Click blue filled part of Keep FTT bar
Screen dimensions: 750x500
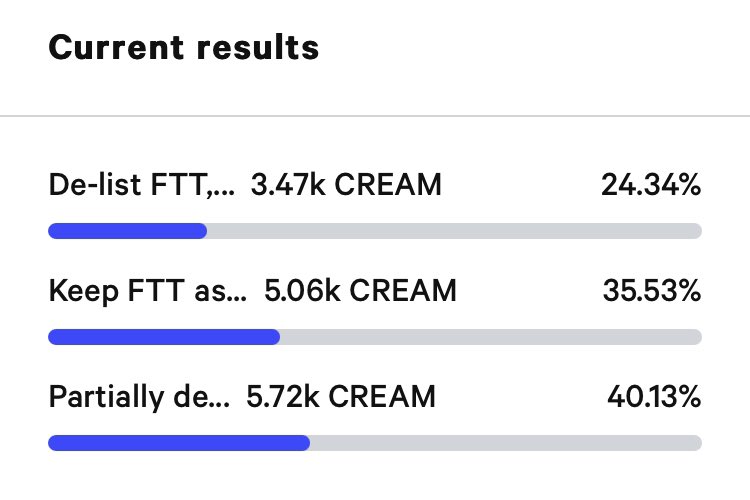pyautogui.click(x=164, y=337)
